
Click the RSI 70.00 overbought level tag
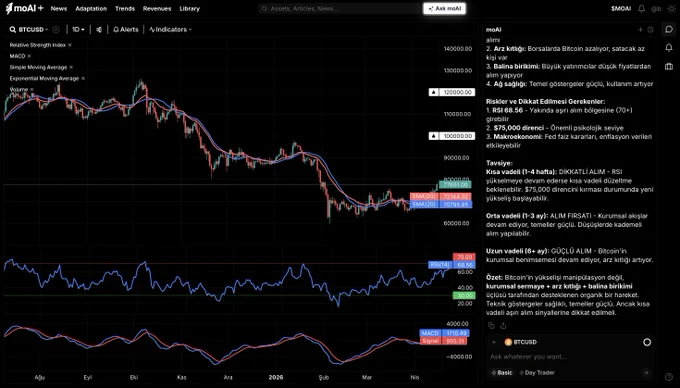(464, 257)
